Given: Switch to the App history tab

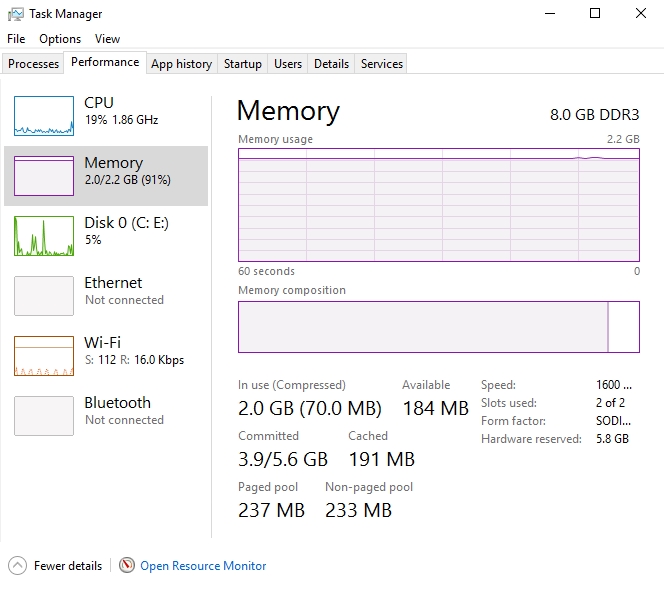Looking at the screenshot, I should click(182, 64).
